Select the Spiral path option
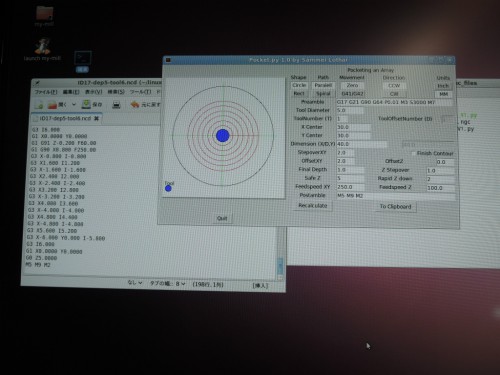This screenshot has width=500, height=375. pos(323,94)
